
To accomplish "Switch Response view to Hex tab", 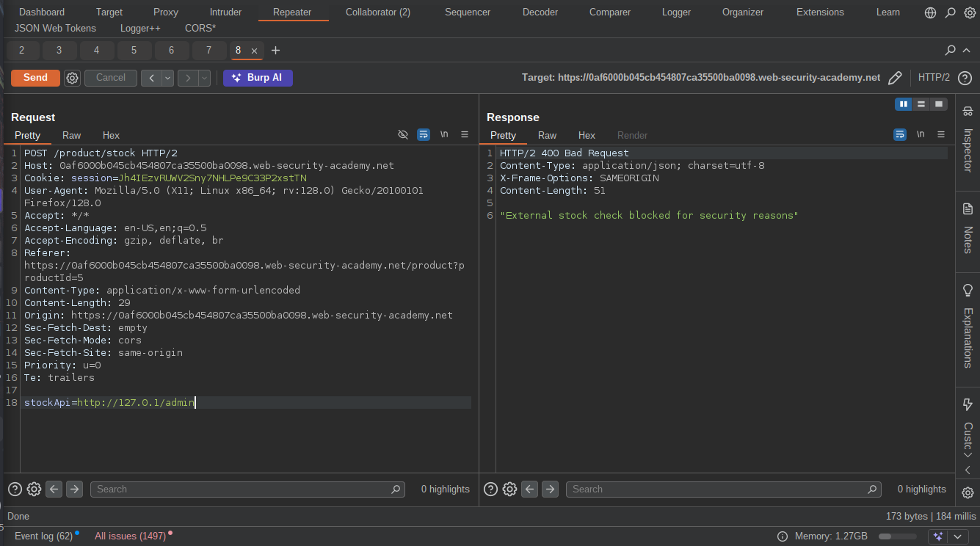I will (587, 135).
